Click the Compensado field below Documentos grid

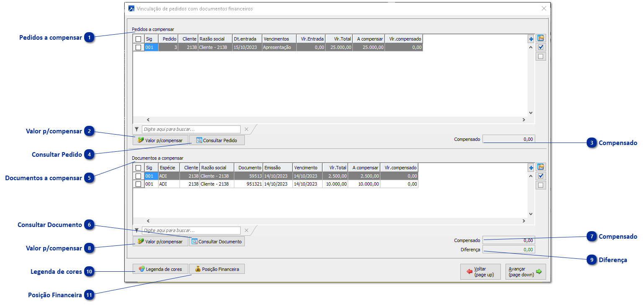coord(509,240)
